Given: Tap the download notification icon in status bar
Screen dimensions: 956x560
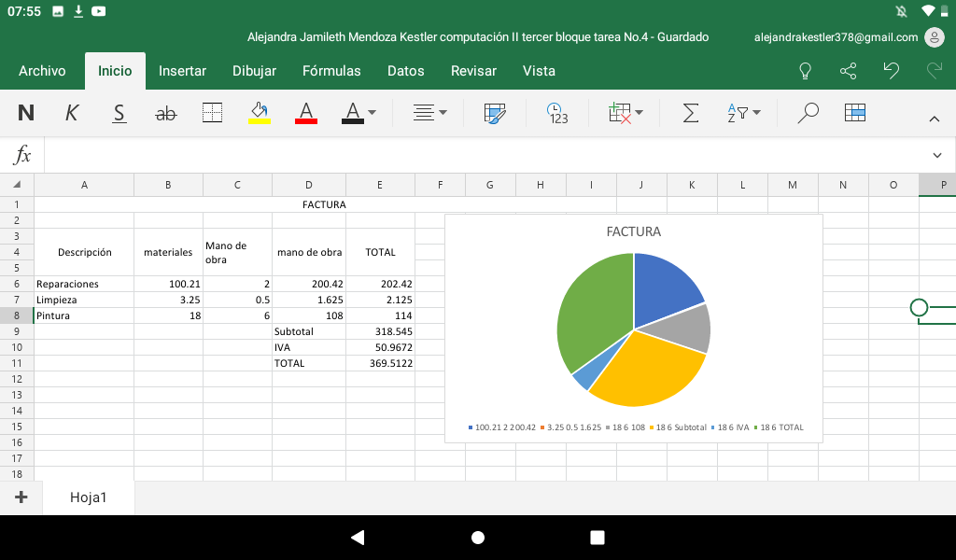Looking at the screenshot, I should pos(78,11).
